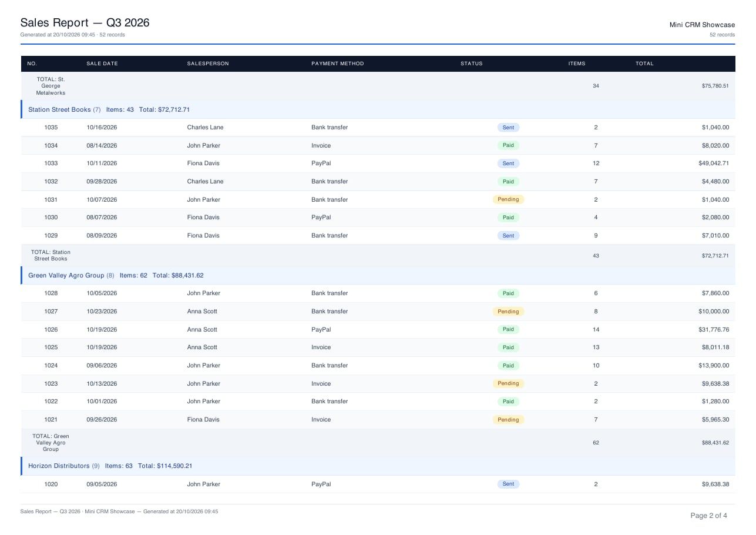This screenshot has width=756, height=535.
Task: Click the Paid badge in row 1022
Action: point(508,402)
